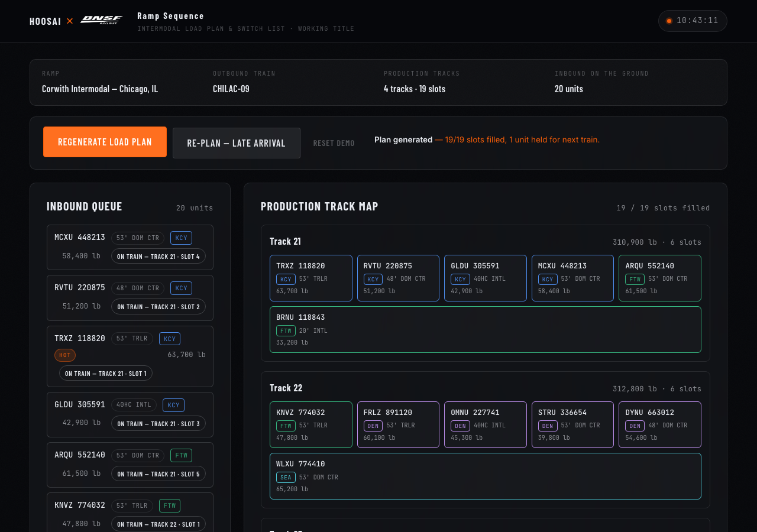Click the BNSF Railway logo

click(x=101, y=20)
